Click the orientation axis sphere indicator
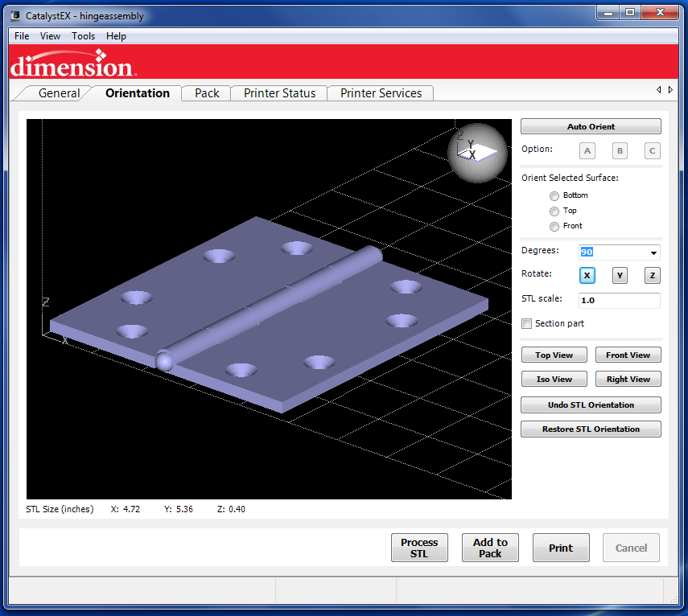688x616 pixels. tap(477, 153)
